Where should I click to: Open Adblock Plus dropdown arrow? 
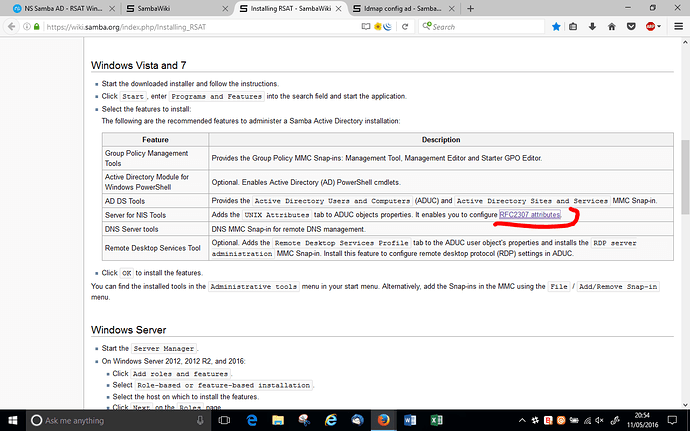pyautogui.click(x=659, y=27)
